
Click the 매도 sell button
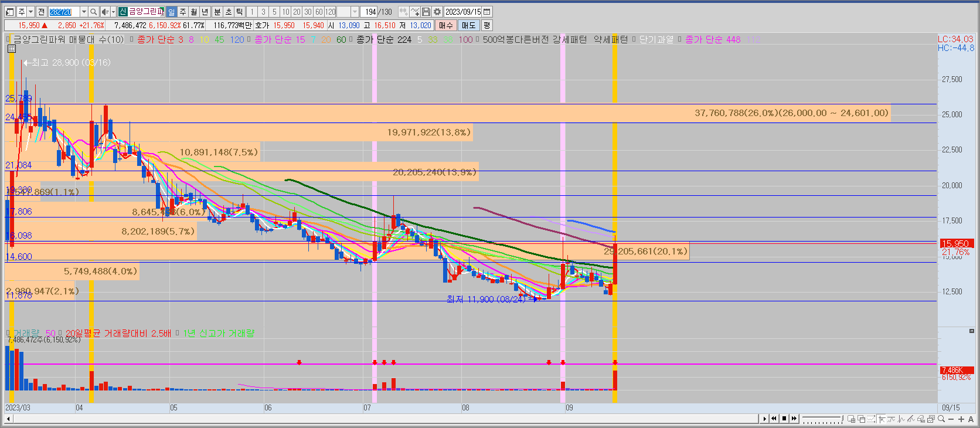[469, 25]
